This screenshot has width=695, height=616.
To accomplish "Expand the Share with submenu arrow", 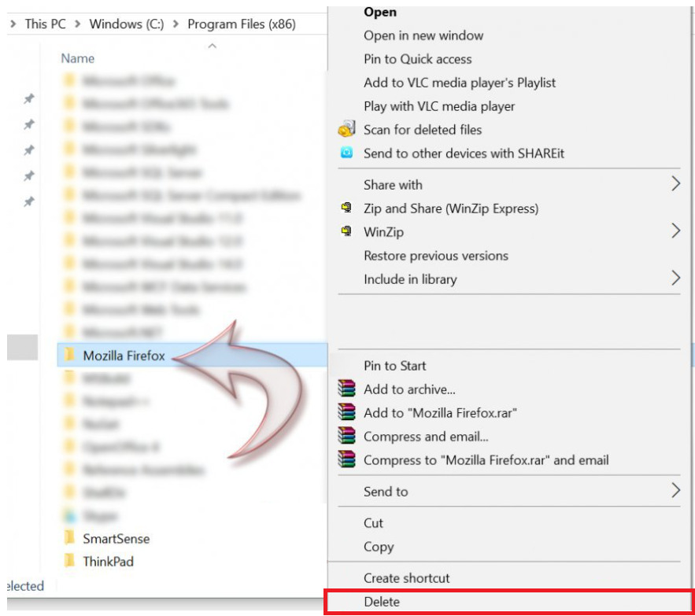I will [675, 183].
